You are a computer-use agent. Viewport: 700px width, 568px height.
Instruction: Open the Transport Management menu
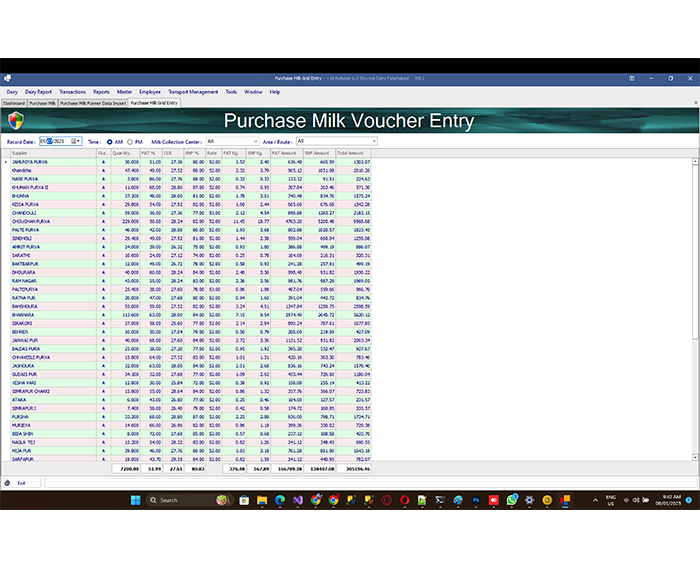tap(192, 91)
